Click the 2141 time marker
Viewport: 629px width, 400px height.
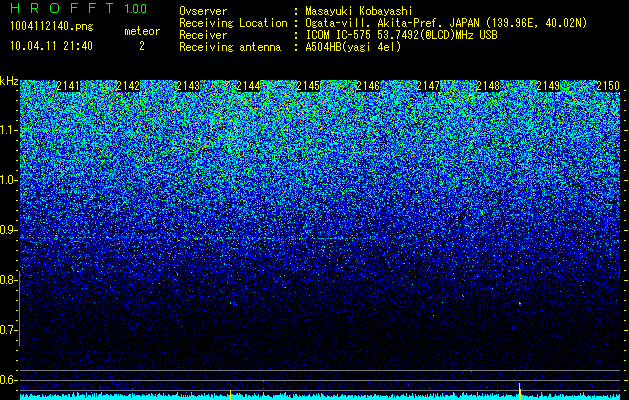(68, 86)
